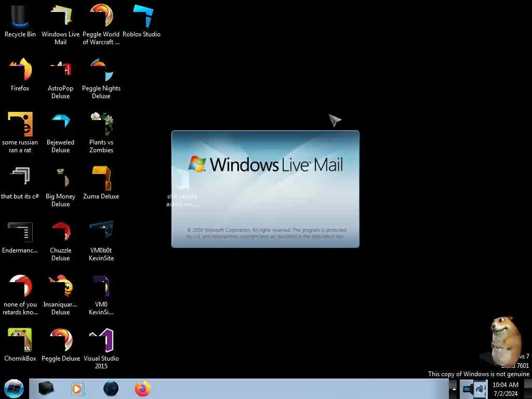532x399 pixels.
Task: Select the Zuma Deluxe desktop icon
Action: coord(101,183)
